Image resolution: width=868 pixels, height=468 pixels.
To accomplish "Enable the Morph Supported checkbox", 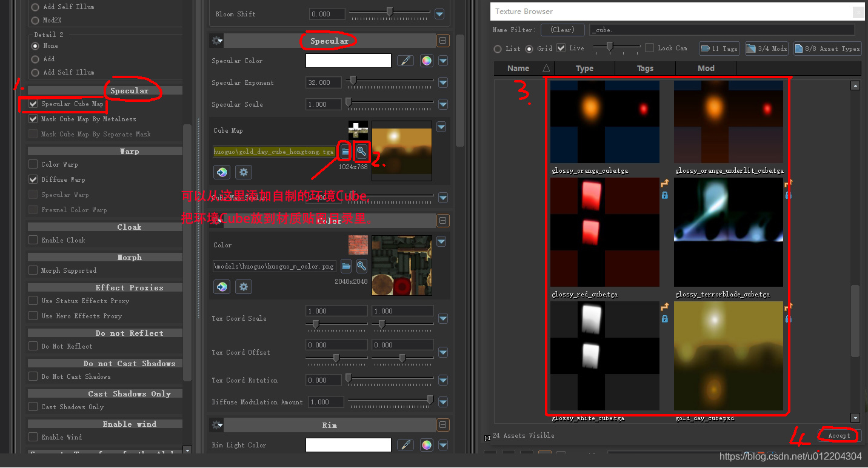I will tap(33, 270).
